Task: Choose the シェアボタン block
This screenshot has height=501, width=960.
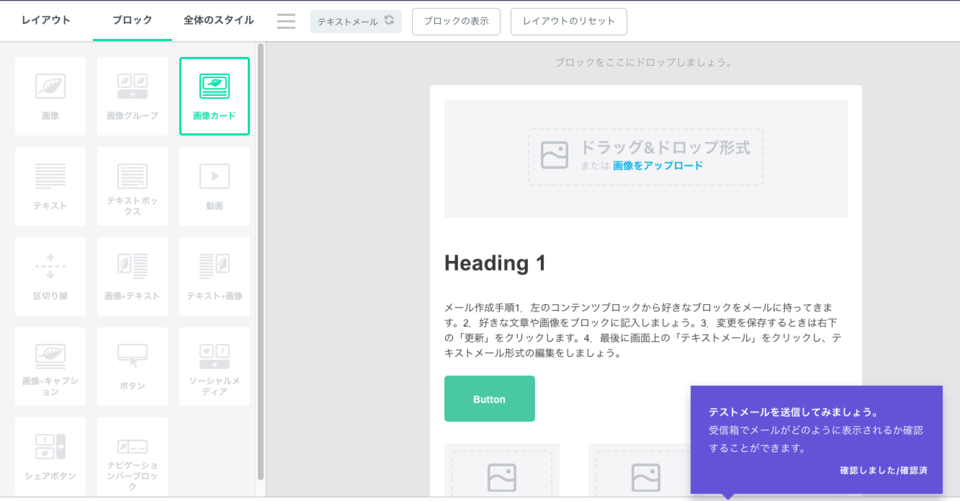Action: (x=50, y=456)
